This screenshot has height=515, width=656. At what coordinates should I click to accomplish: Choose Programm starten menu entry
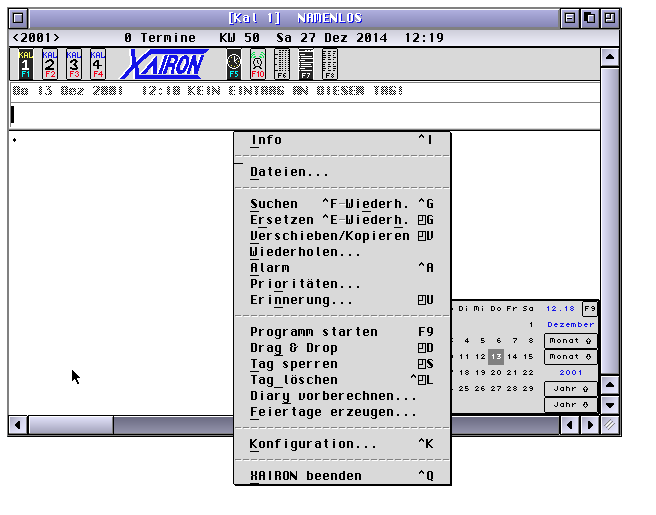pyautogui.click(x=342, y=332)
